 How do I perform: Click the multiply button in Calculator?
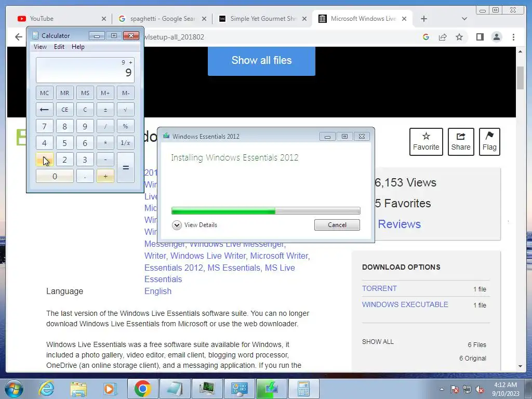105,143
